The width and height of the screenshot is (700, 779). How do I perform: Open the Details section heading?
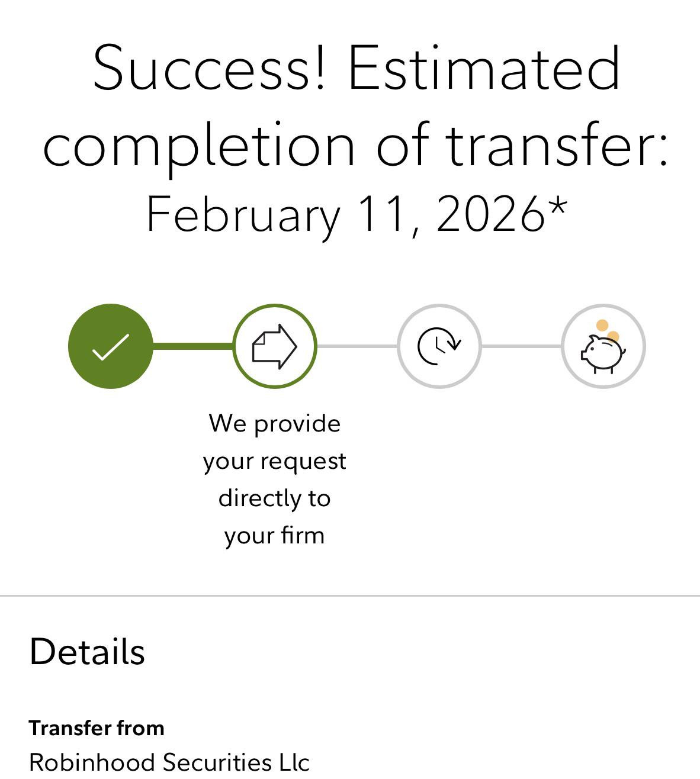click(x=87, y=652)
